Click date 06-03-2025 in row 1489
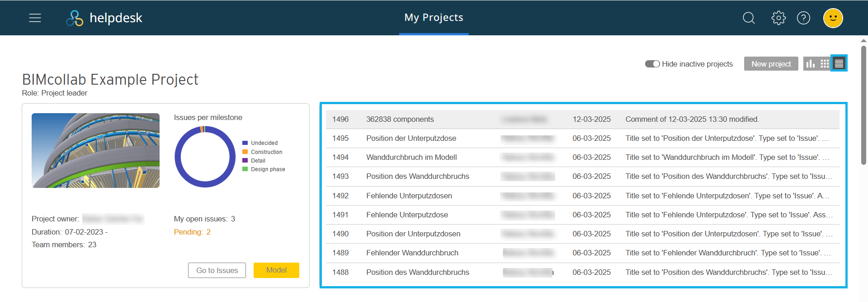 point(591,253)
